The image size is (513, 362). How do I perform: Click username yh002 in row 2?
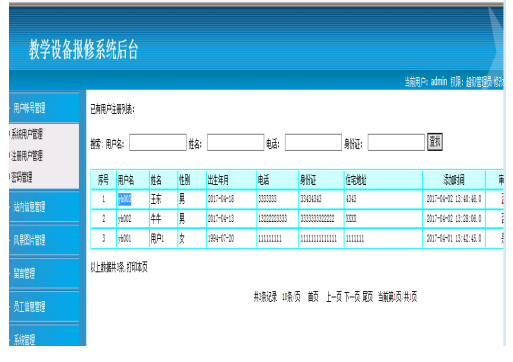click(x=125, y=219)
